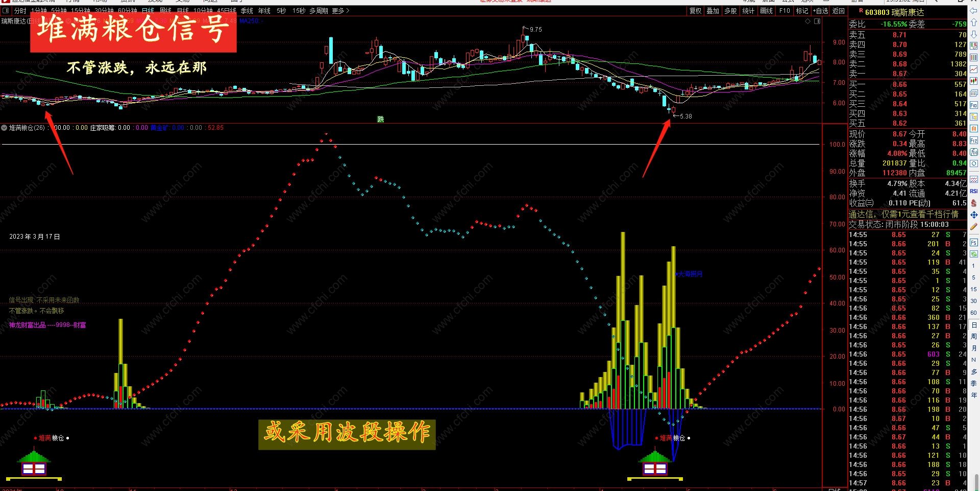Switch to the 5分钟 period
Image resolution: width=980 pixels, height=491 pixels.
(59, 10)
